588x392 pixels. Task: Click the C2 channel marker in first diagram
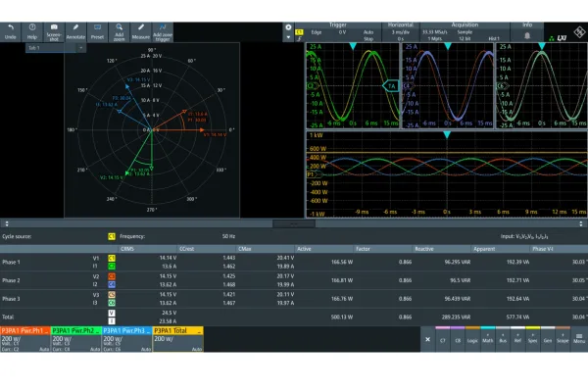coord(313,86)
